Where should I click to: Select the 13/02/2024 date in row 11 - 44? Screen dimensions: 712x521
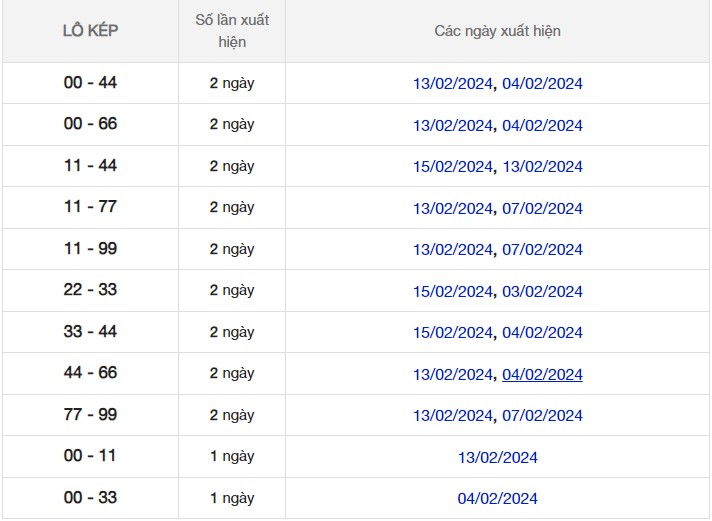(542, 167)
